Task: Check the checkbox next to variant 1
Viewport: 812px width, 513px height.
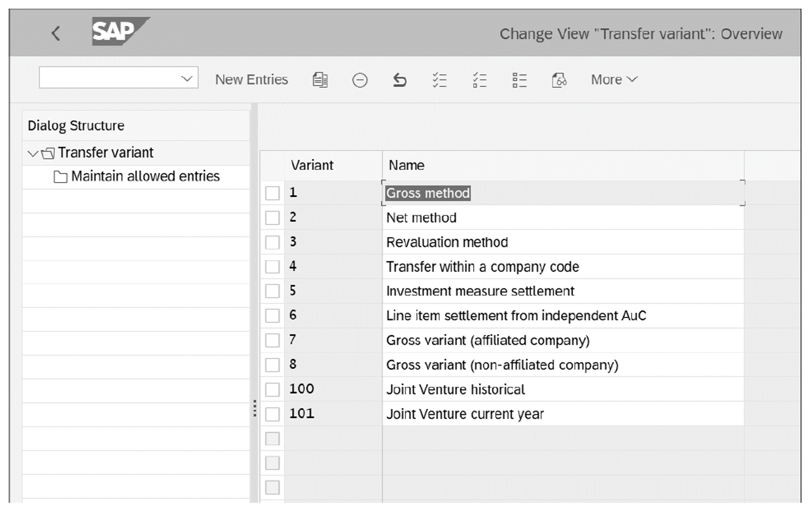Action: (272, 193)
